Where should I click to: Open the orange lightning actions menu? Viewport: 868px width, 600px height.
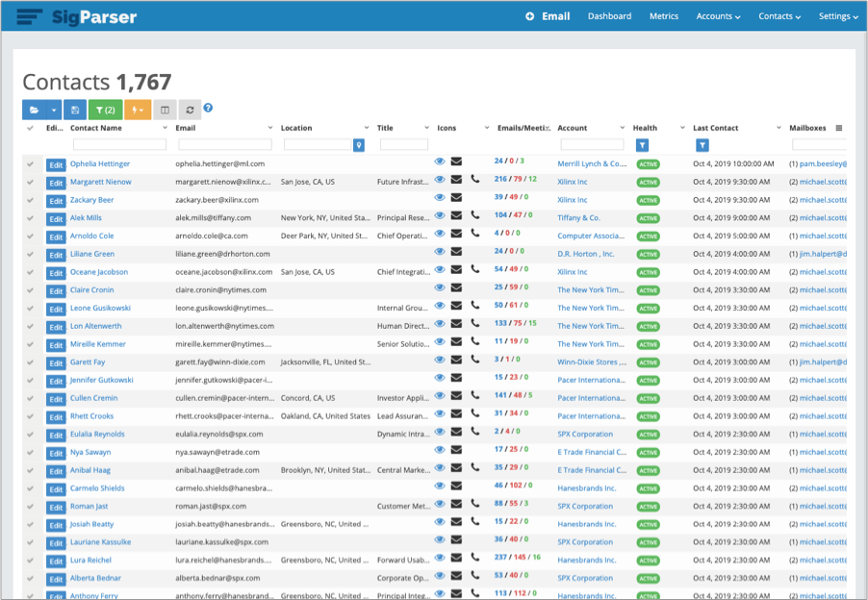point(138,110)
